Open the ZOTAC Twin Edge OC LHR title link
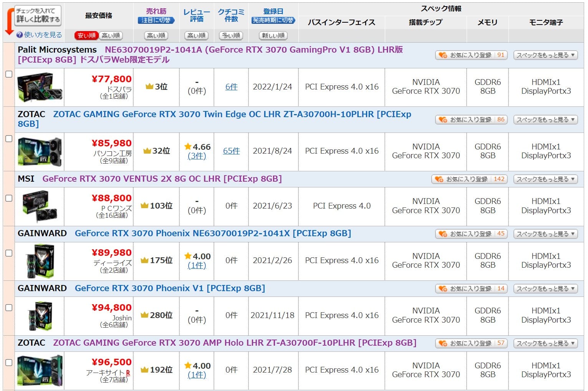This screenshot has height=391, width=588. tap(214, 119)
